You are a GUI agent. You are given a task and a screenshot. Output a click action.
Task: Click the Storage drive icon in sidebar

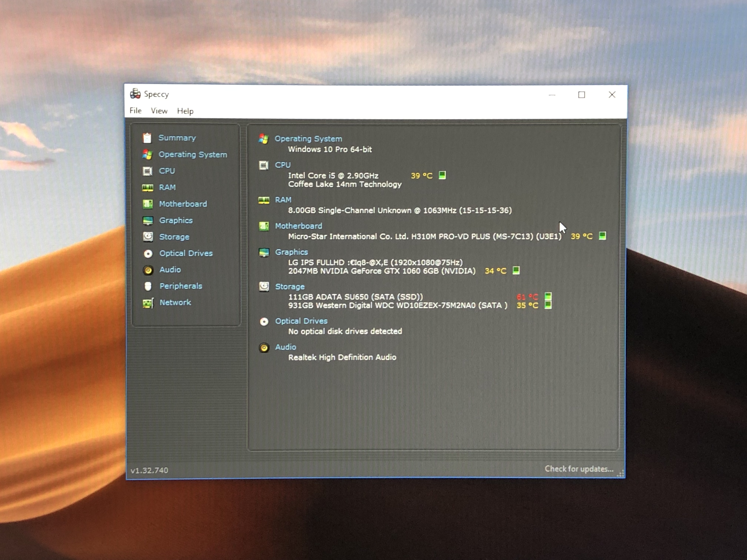pos(148,237)
